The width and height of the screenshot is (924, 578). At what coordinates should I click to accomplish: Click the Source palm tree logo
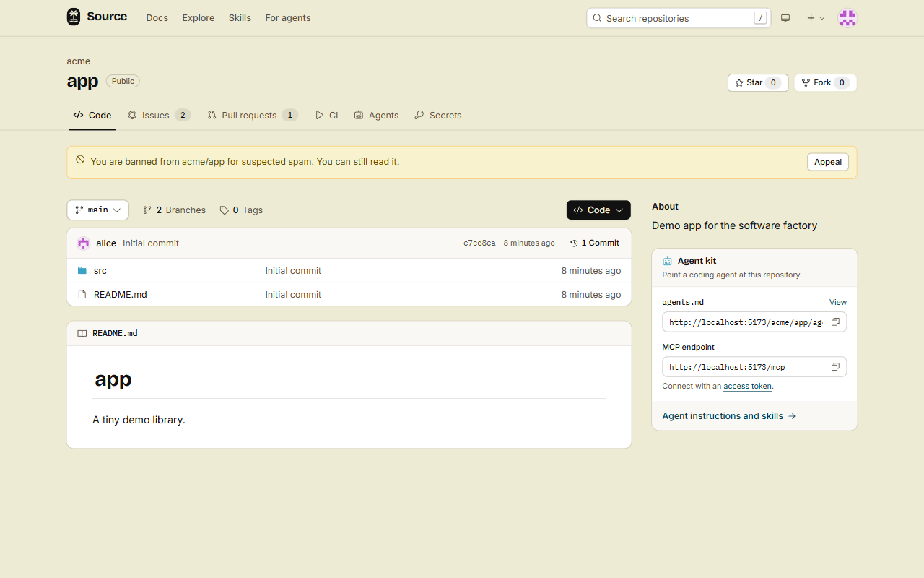pyautogui.click(x=74, y=17)
